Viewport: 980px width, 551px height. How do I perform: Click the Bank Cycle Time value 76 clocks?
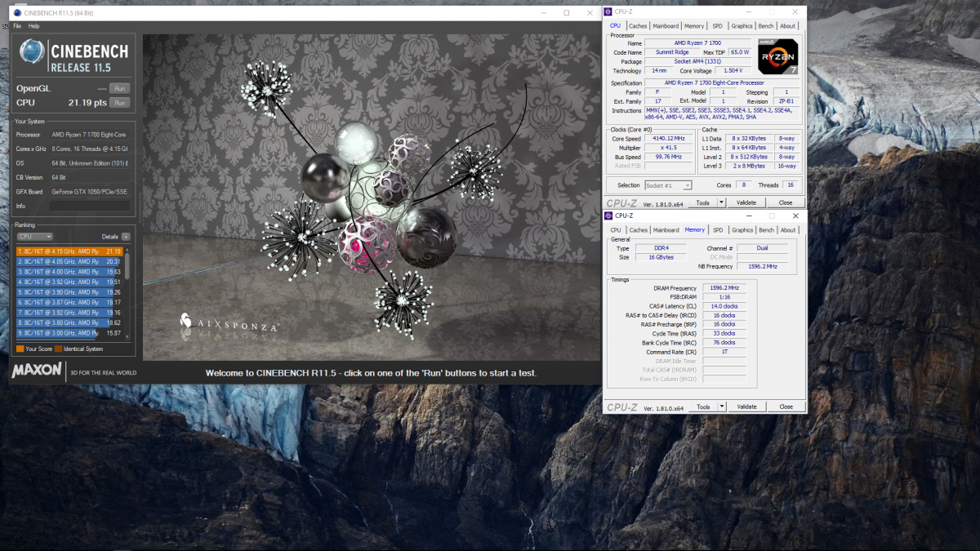724,343
